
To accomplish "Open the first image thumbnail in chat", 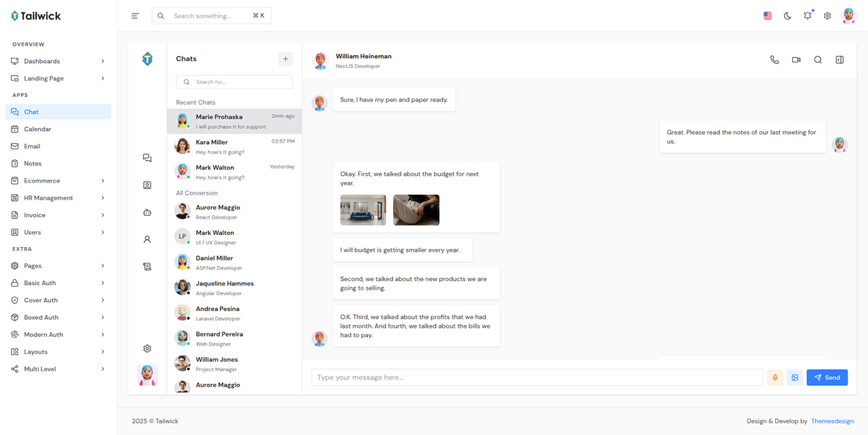I will point(363,210).
